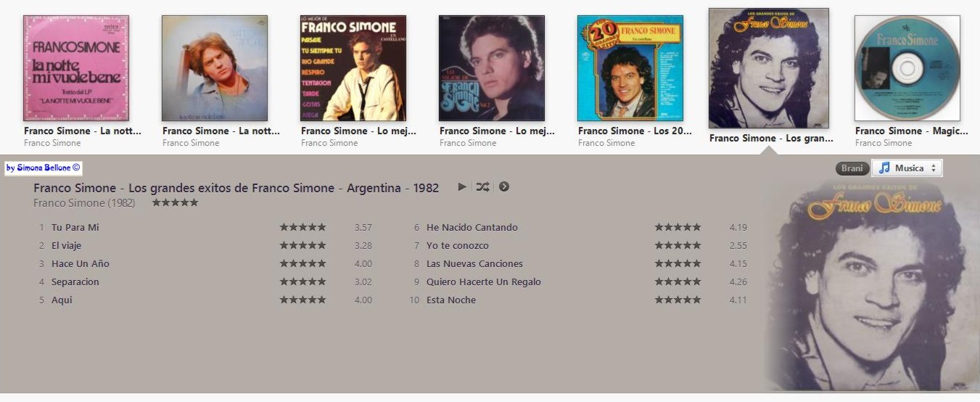Rate the El viaje track stars
Image resolution: width=980 pixels, height=402 pixels.
point(302,246)
